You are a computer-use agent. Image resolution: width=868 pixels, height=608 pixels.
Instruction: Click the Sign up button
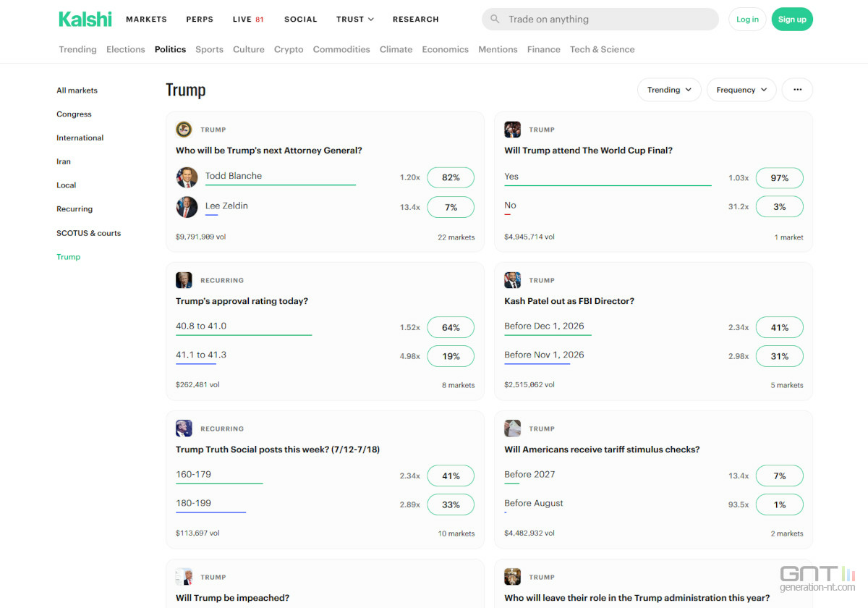(792, 20)
